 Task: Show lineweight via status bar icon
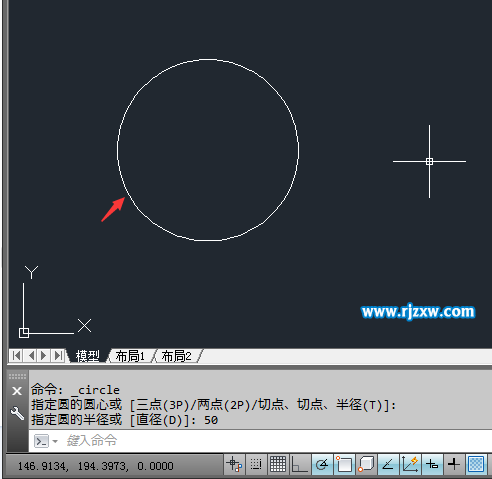pyautogui.click(x=454, y=464)
